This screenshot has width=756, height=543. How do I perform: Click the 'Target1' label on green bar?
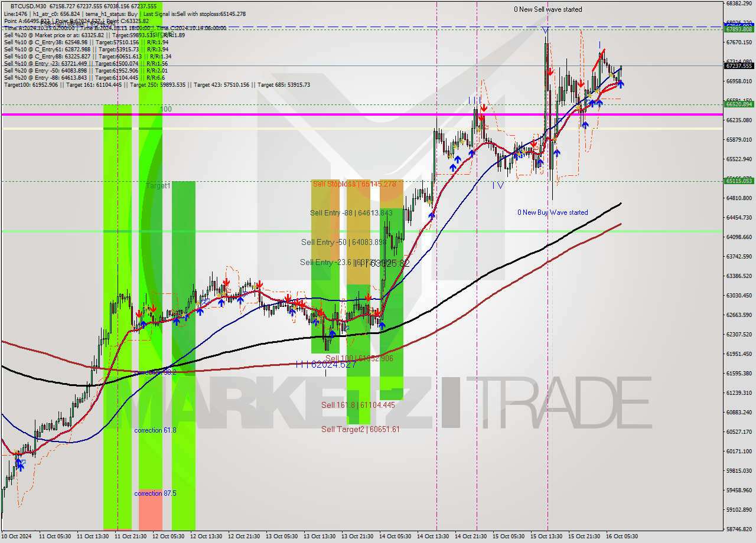click(158, 185)
